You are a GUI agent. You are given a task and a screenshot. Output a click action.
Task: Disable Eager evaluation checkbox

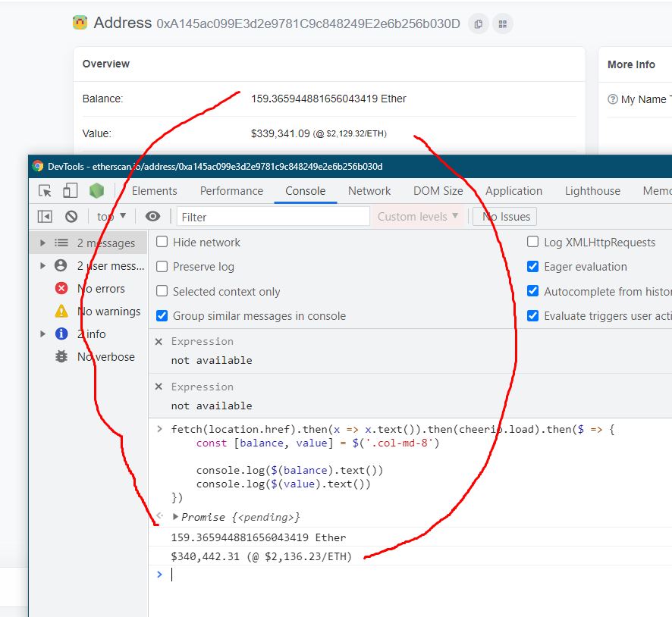click(532, 266)
